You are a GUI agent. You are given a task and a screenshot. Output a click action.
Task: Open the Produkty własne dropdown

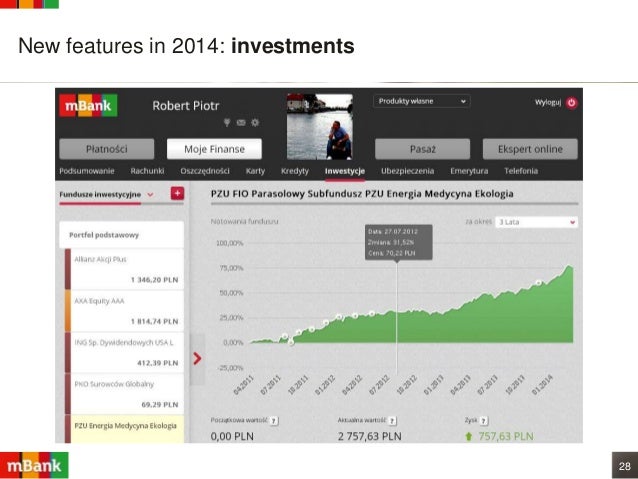[422, 101]
